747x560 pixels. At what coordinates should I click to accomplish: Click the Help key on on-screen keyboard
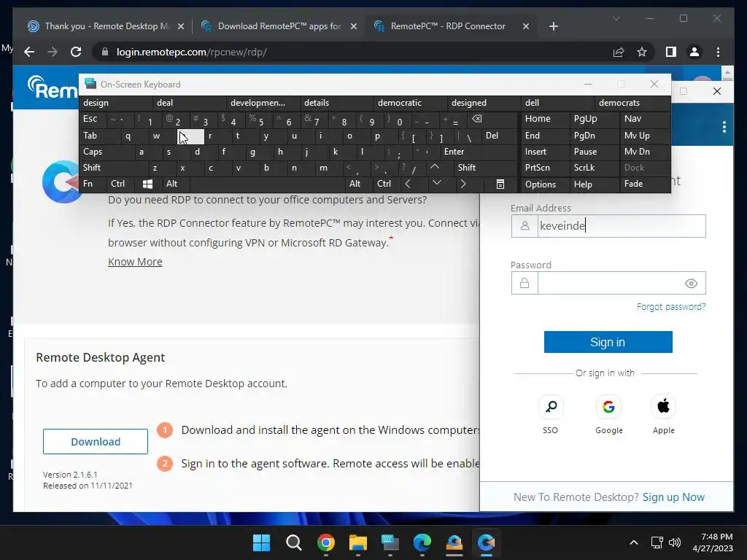tap(595, 184)
